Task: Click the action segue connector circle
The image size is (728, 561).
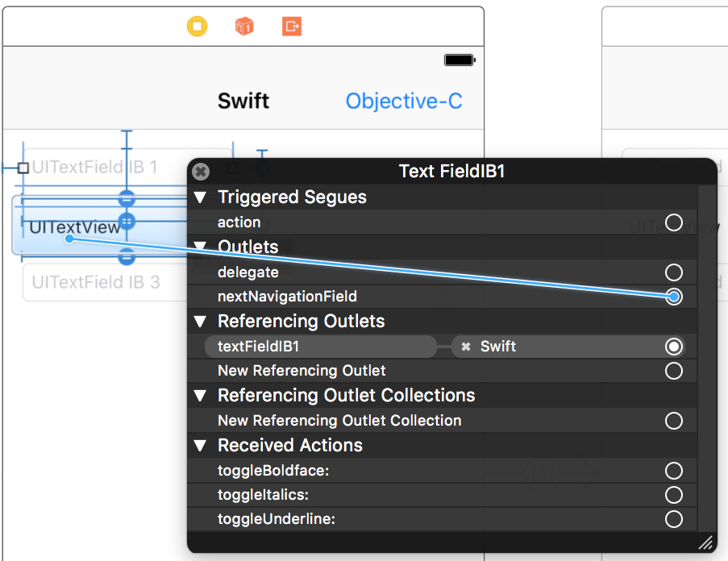Action: (x=673, y=222)
